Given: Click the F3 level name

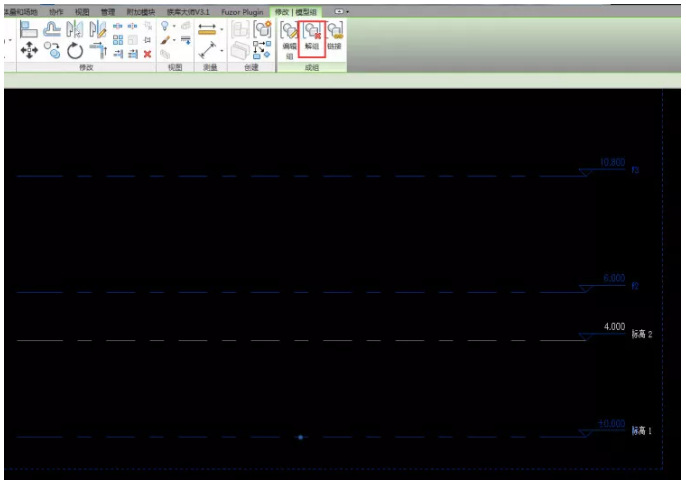Looking at the screenshot, I should click(635, 170).
